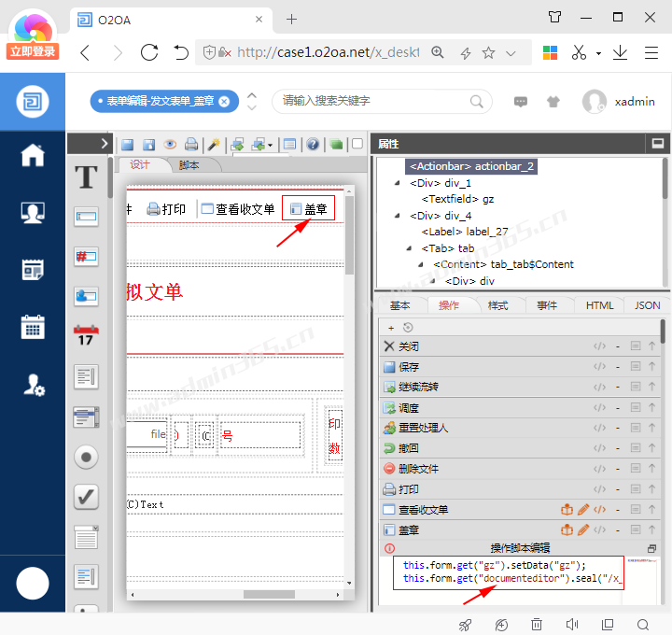Select the Radio button component tool
The width and height of the screenshot is (672, 635).
tap(86, 457)
